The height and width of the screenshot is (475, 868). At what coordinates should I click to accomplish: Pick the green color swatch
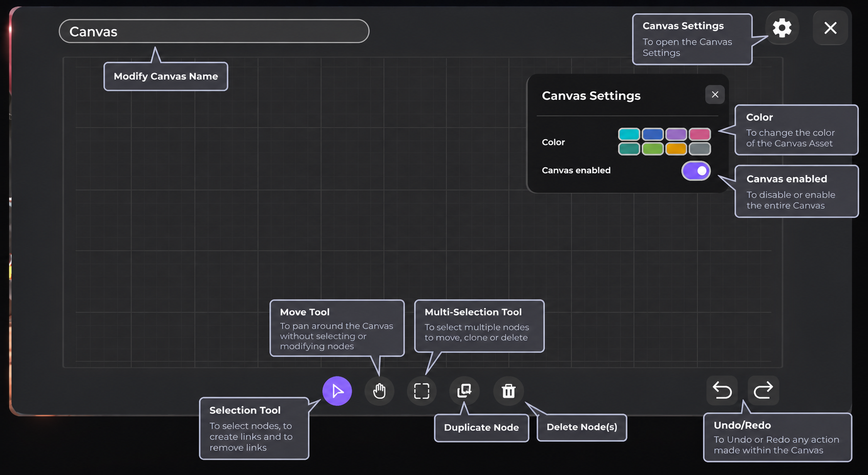tap(652, 149)
